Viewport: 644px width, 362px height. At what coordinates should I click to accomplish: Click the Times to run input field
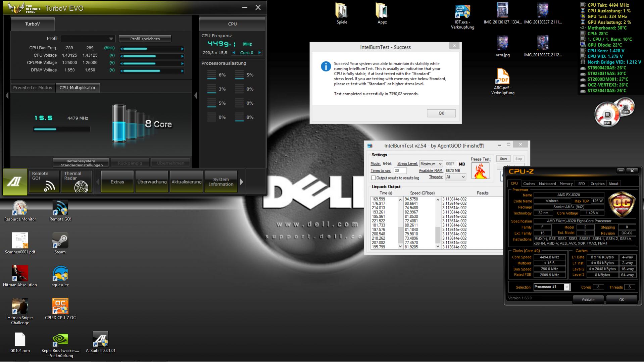400,170
